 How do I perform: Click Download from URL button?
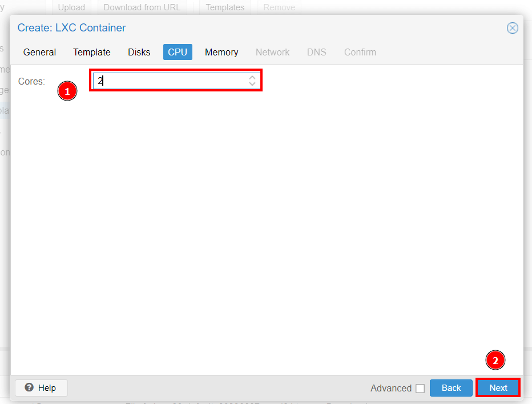point(142,7)
